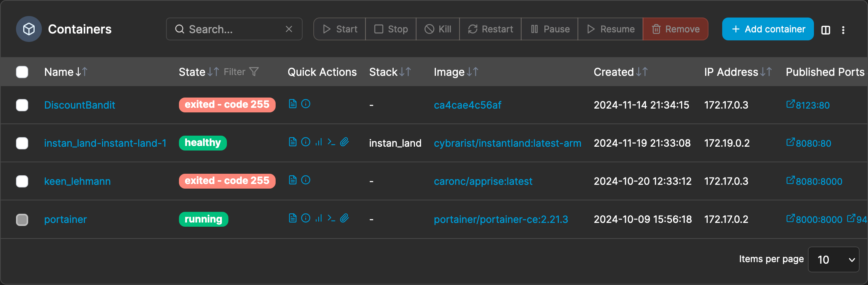Open image cybrarist/instantland:latest-arm
Viewport: 868px width, 285px height.
[507, 143]
